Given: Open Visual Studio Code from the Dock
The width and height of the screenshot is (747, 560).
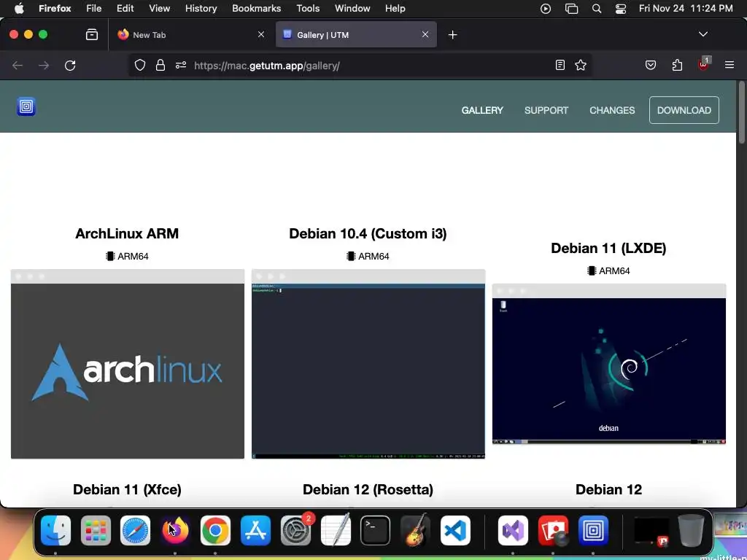Looking at the screenshot, I should tap(455, 530).
